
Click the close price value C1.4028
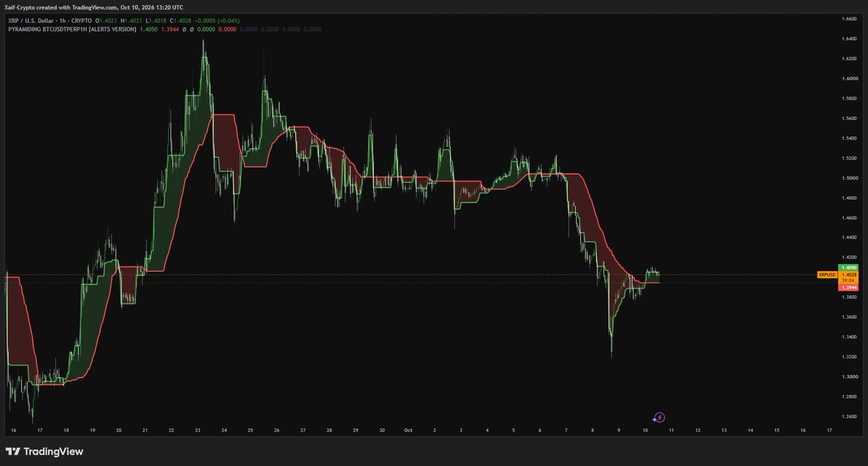(x=182, y=21)
